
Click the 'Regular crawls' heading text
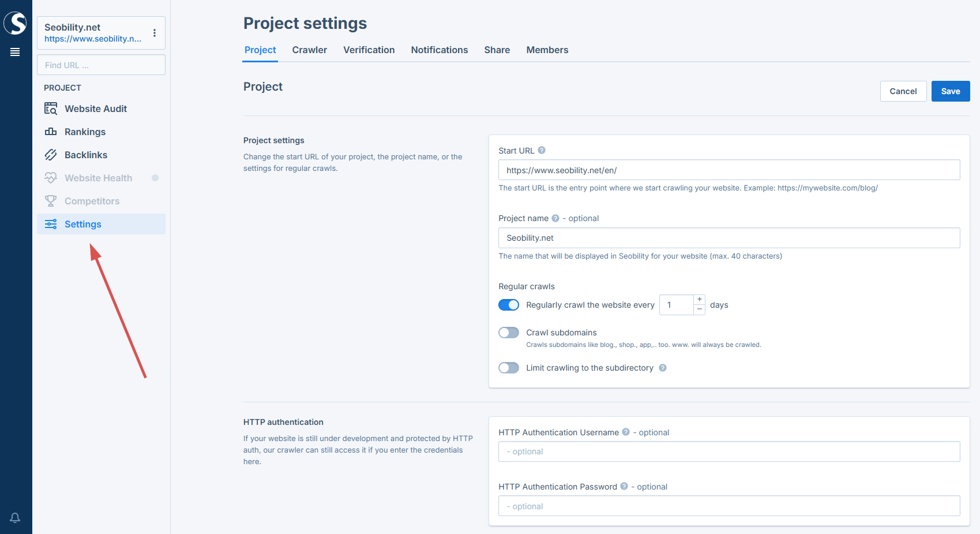click(x=527, y=286)
